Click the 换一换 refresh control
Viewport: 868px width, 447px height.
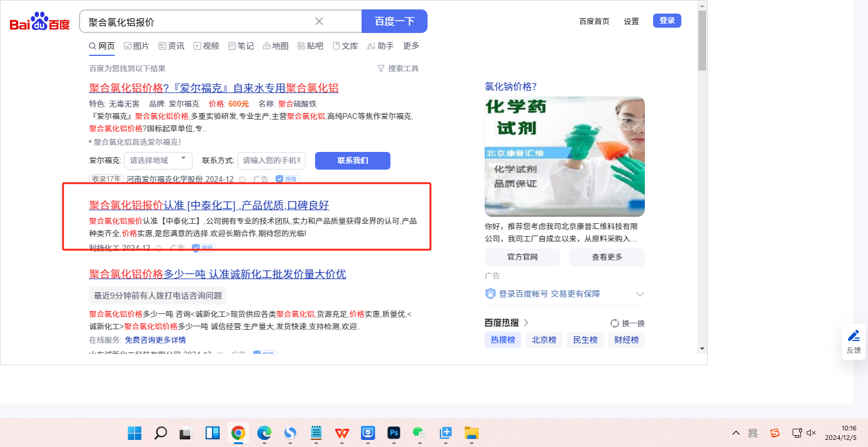click(x=628, y=323)
